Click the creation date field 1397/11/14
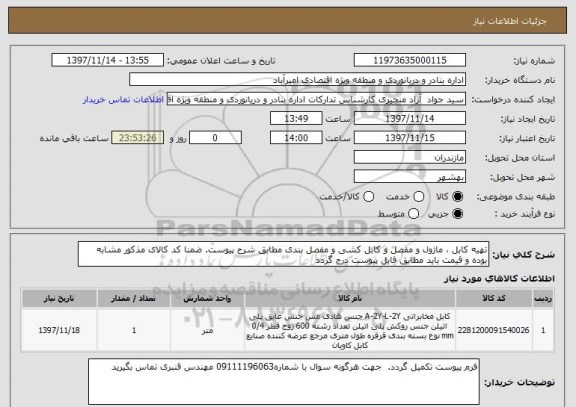This screenshot has height=407, width=576. tap(410, 119)
